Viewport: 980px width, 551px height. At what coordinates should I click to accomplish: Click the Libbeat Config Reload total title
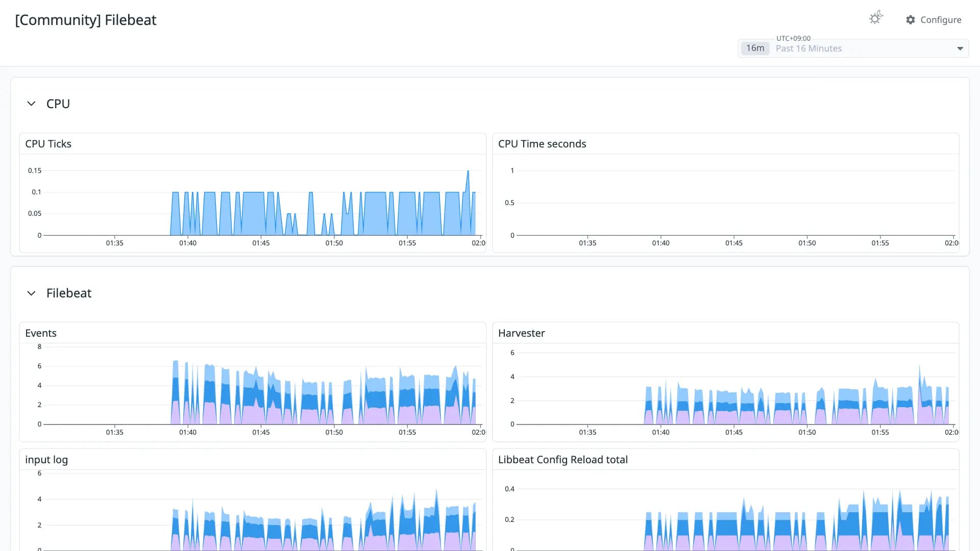tap(563, 460)
